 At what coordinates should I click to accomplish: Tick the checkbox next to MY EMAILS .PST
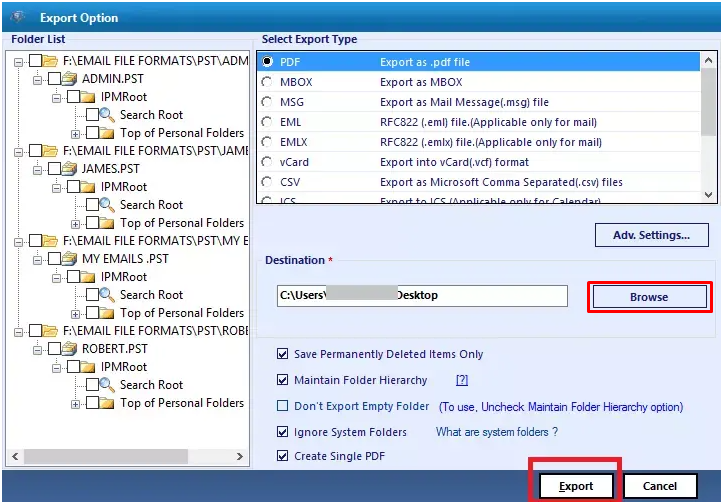point(54,259)
